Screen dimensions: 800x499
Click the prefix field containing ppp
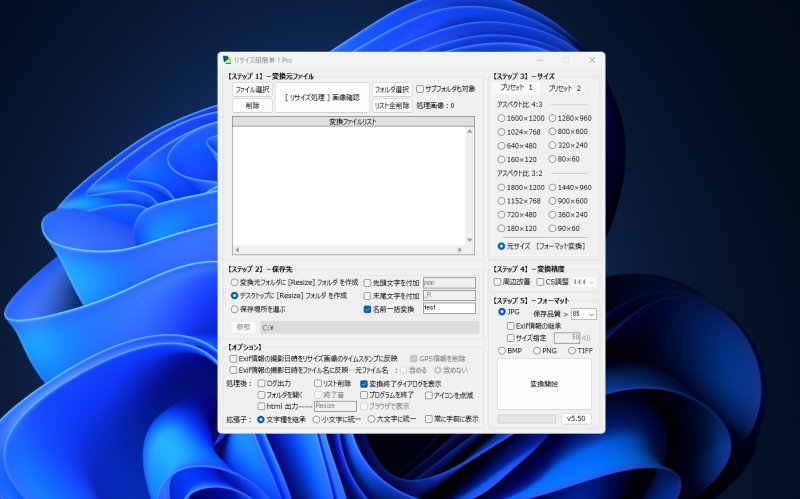449,283
